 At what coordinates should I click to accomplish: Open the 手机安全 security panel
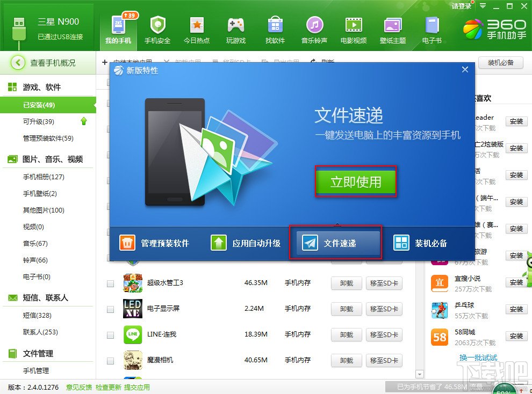tap(157, 28)
